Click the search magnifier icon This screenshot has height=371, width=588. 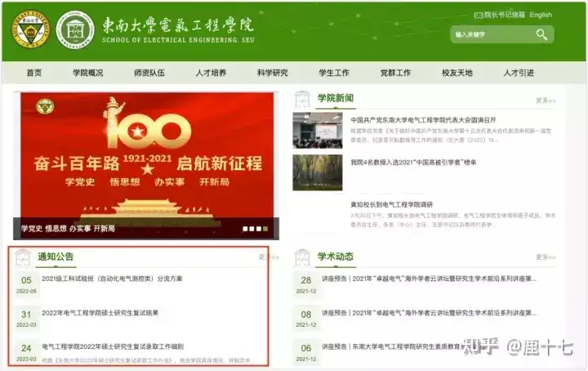(x=541, y=34)
